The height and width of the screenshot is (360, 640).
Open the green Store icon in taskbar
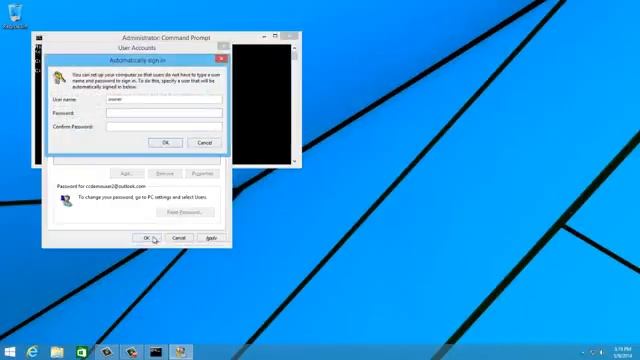pos(82,352)
